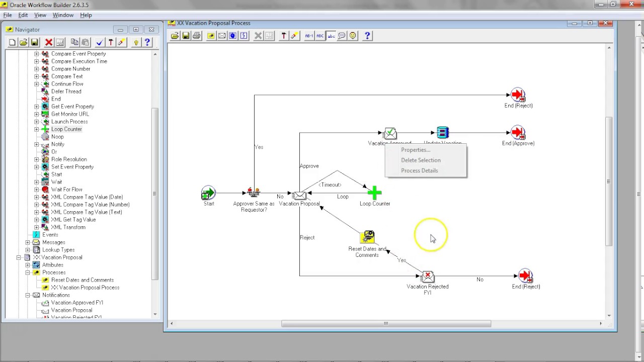Viewport: 644px width, 362px height.
Task: Select the Update Vacation database node
Action: pyautogui.click(x=442, y=133)
